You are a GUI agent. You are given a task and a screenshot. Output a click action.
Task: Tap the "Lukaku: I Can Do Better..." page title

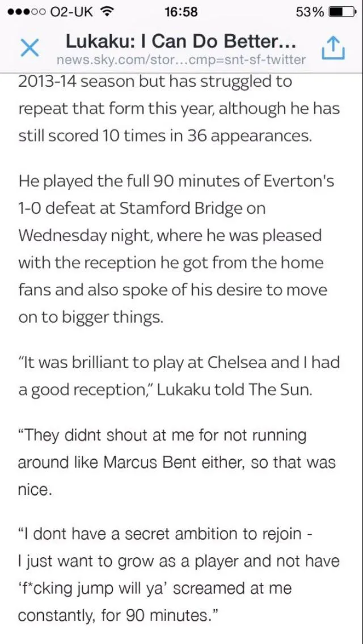tap(181, 41)
